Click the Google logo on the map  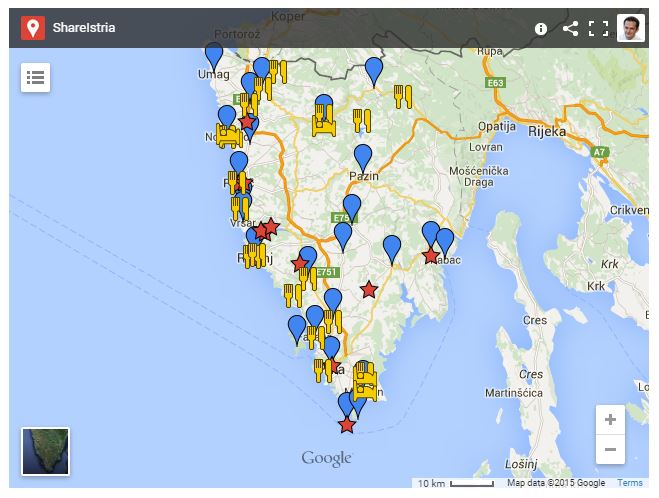point(327,458)
